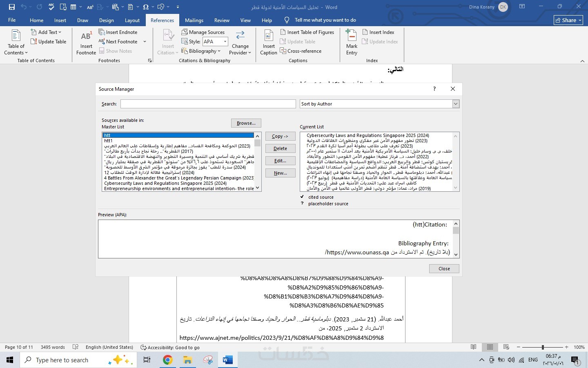
Task: Click the Search field in Source Manager
Action: coord(208,104)
